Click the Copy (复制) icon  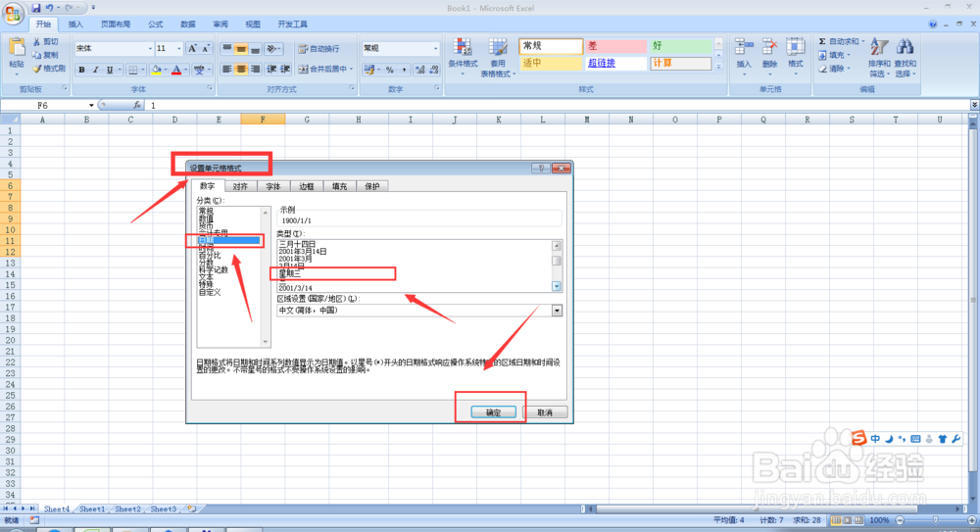point(37,55)
